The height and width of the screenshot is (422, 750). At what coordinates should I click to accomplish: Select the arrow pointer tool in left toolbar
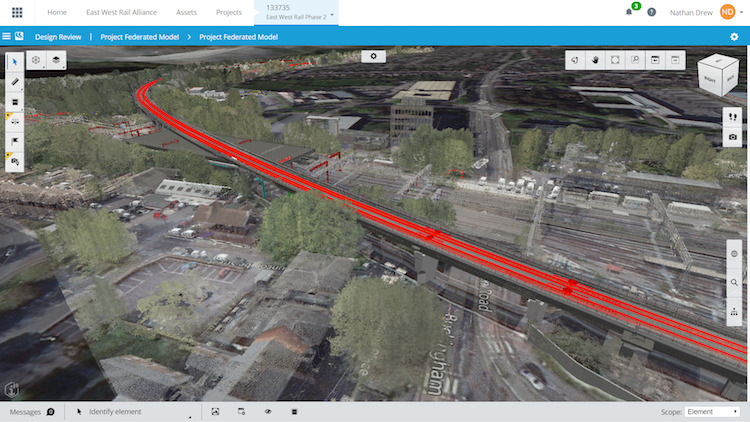(x=16, y=61)
